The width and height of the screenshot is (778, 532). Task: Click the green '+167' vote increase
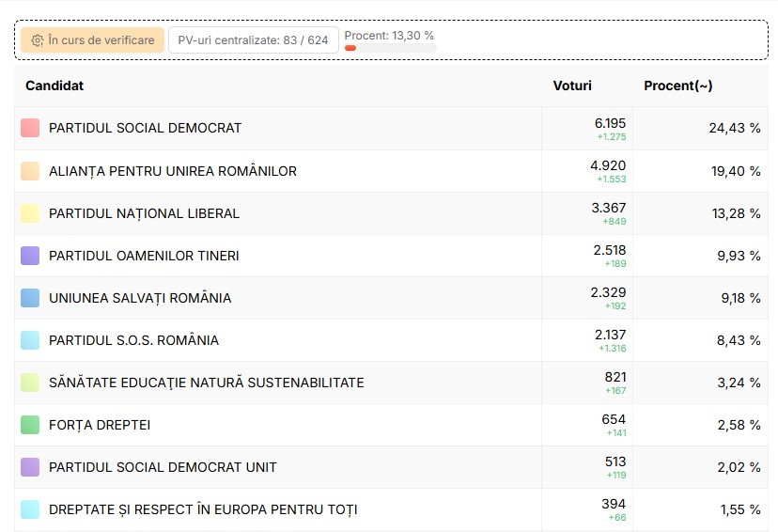(x=615, y=391)
